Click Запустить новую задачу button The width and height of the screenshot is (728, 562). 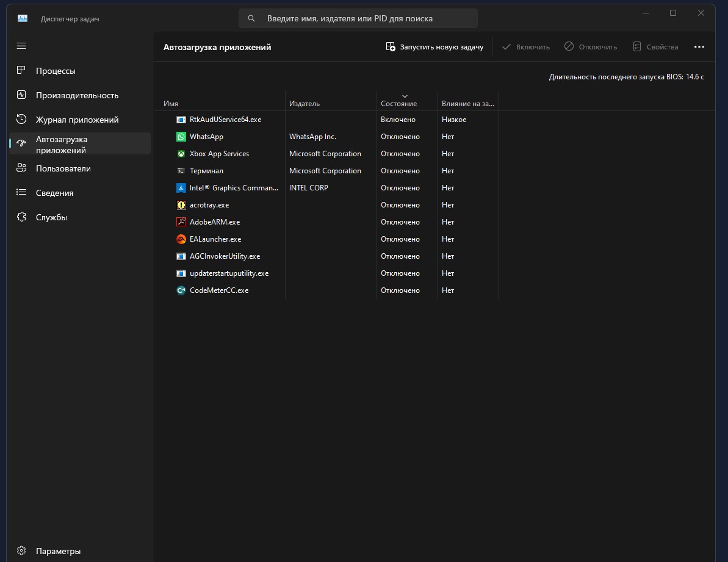click(x=434, y=47)
